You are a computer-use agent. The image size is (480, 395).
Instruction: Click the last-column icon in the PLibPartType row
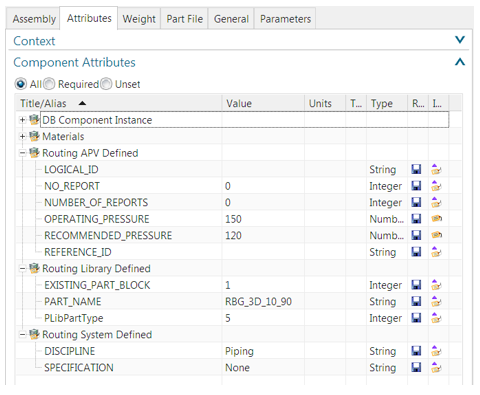point(436,318)
